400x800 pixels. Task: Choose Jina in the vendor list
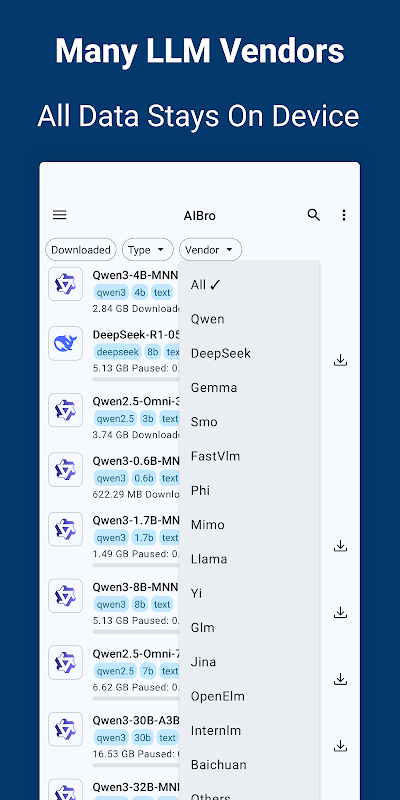[x=249, y=662]
